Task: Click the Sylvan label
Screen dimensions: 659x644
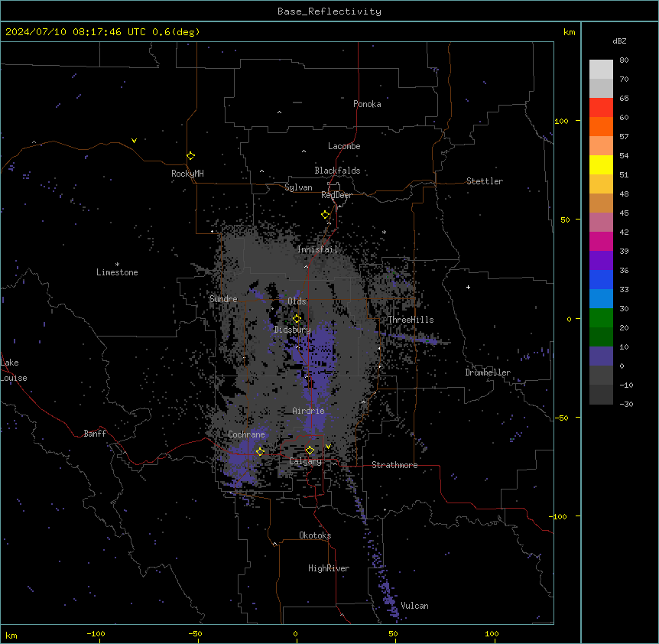Action: pos(298,187)
